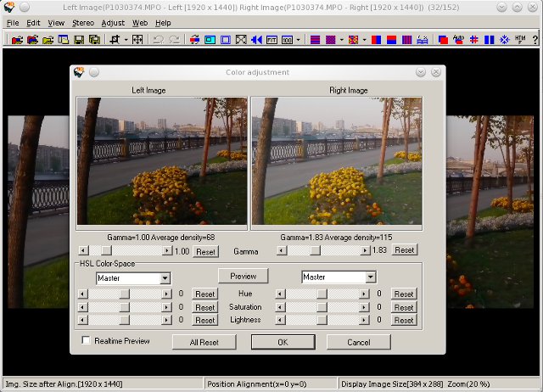
Task: Enable the Realtime Preview checkbox
Action: (86, 340)
